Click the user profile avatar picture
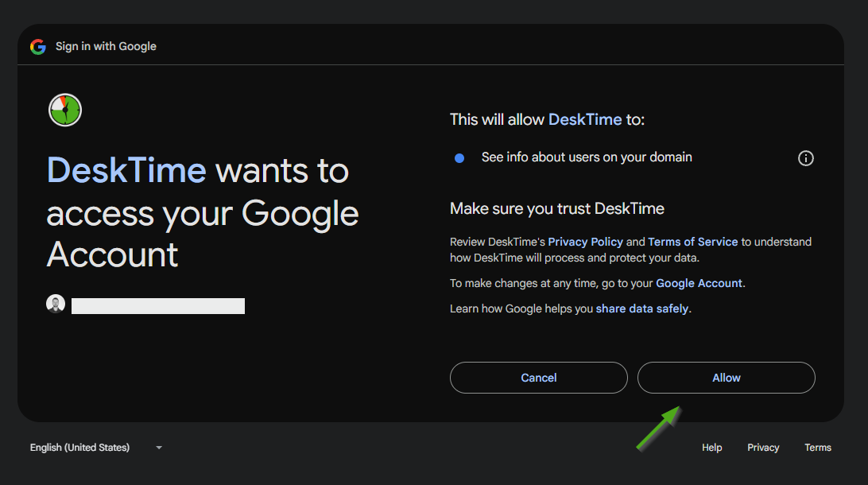 tap(56, 304)
